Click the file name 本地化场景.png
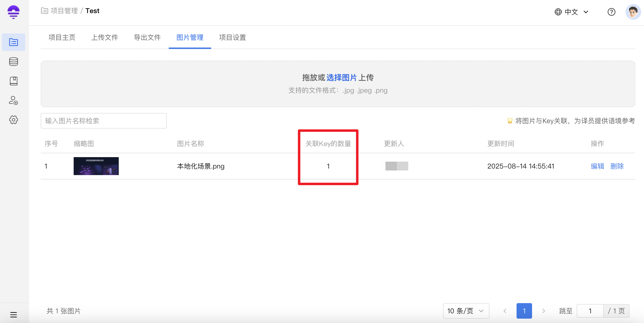 (x=201, y=166)
